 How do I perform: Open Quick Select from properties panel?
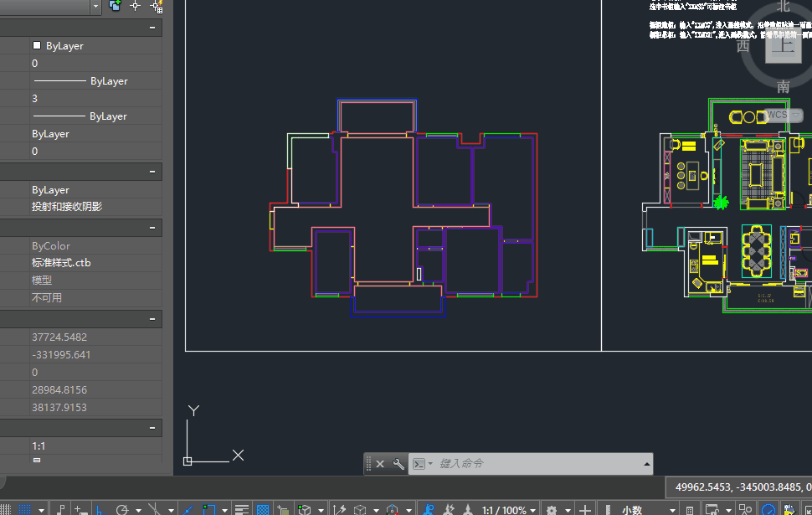[x=157, y=6]
